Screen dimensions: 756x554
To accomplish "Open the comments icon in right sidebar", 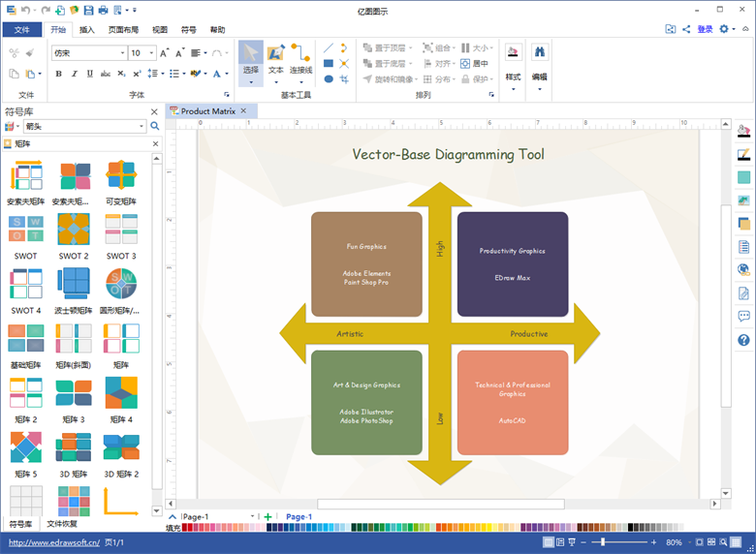I will coord(744,317).
